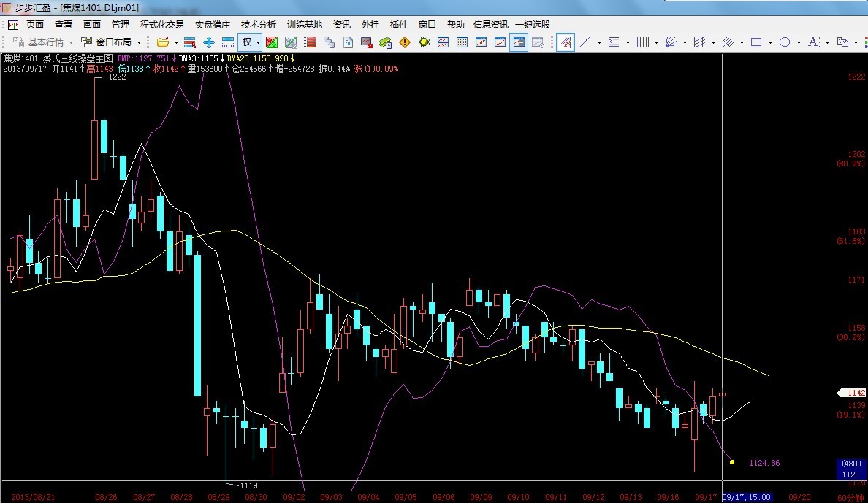Select the rectangle drawing tool
The width and height of the screenshot is (868, 503).
coord(756,42)
